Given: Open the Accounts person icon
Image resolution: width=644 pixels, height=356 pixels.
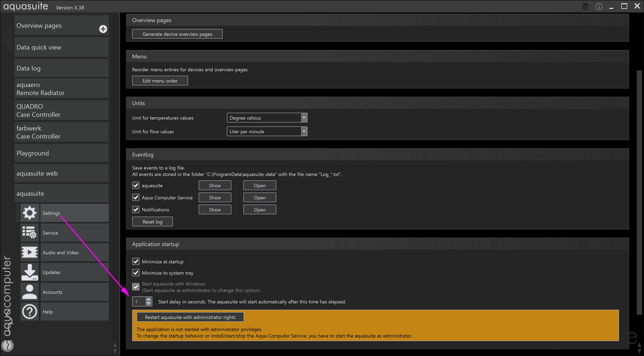Looking at the screenshot, I should 29,292.
